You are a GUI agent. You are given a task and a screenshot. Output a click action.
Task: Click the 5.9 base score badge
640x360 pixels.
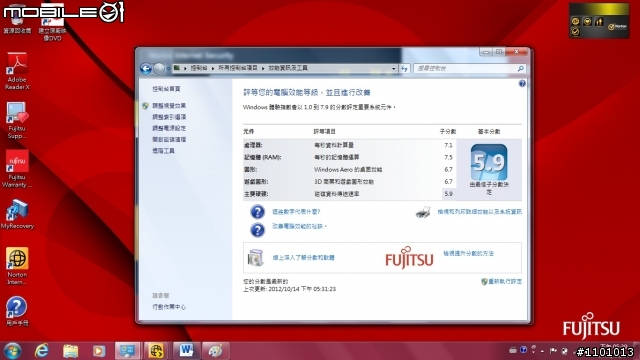(489, 162)
